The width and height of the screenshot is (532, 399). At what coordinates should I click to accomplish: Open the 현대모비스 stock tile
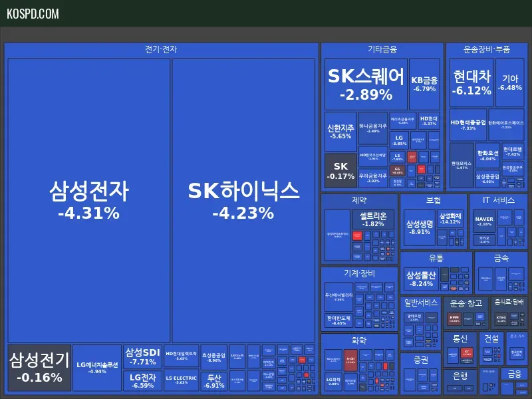pos(462,165)
